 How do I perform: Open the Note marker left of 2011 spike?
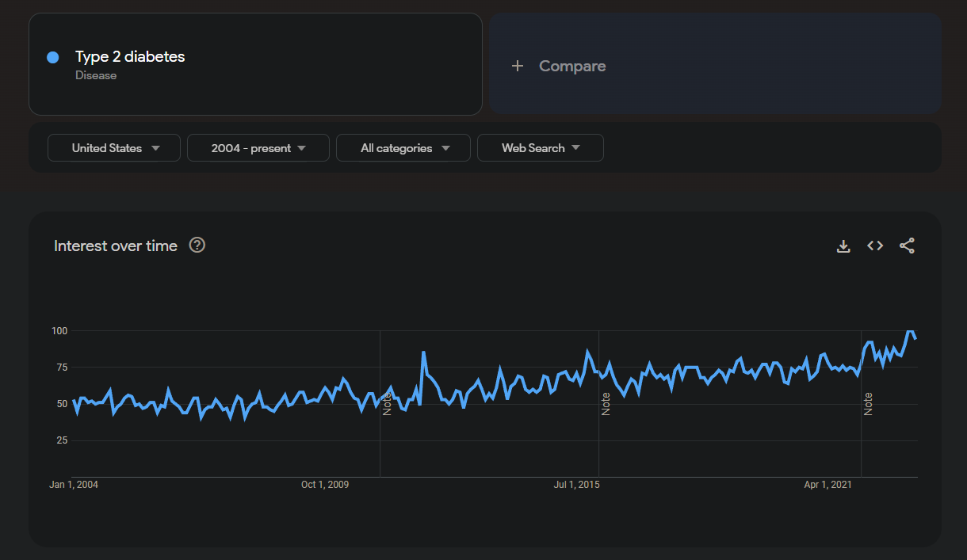(387, 403)
